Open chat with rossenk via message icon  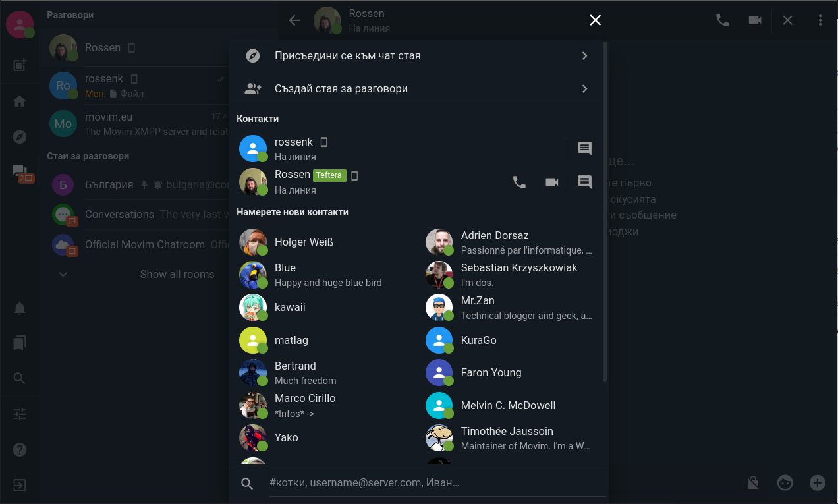point(584,148)
